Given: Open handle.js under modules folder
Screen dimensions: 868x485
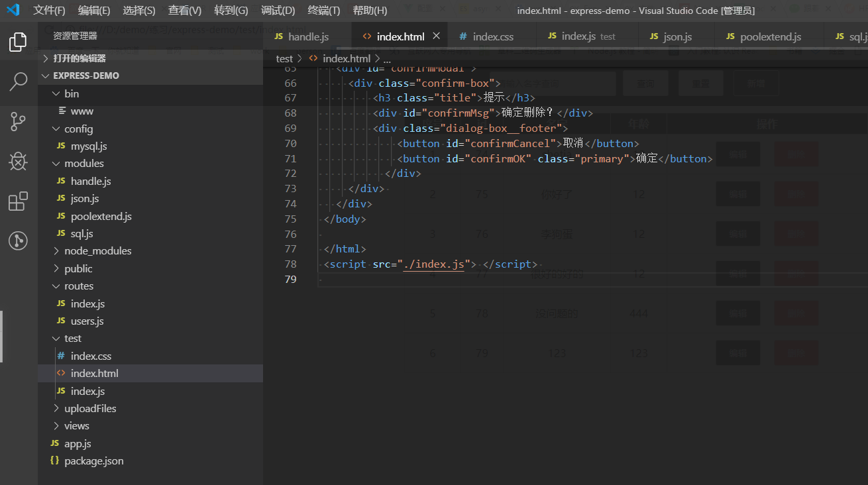Looking at the screenshot, I should [91, 181].
